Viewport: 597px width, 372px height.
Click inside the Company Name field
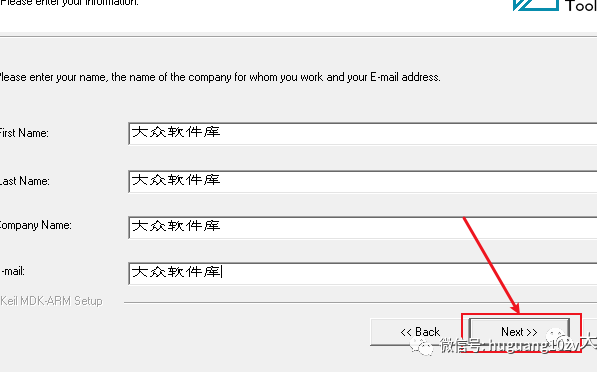tap(363, 227)
